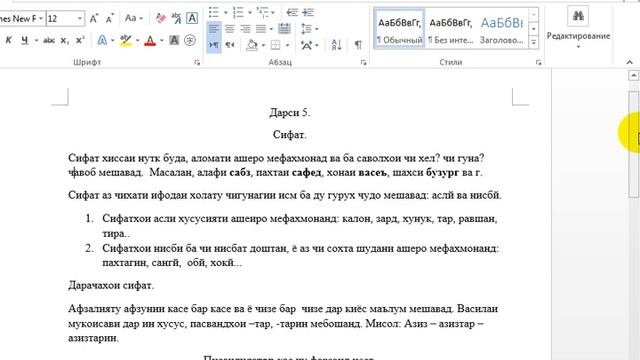Set right-to-left text direction

pyautogui.click(x=230, y=44)
